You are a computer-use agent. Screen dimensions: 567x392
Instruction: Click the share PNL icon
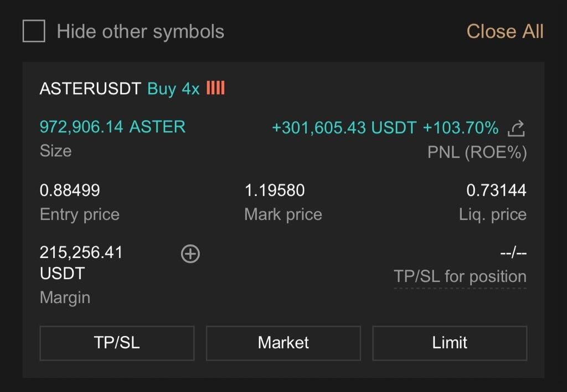[x=516, y=128]
